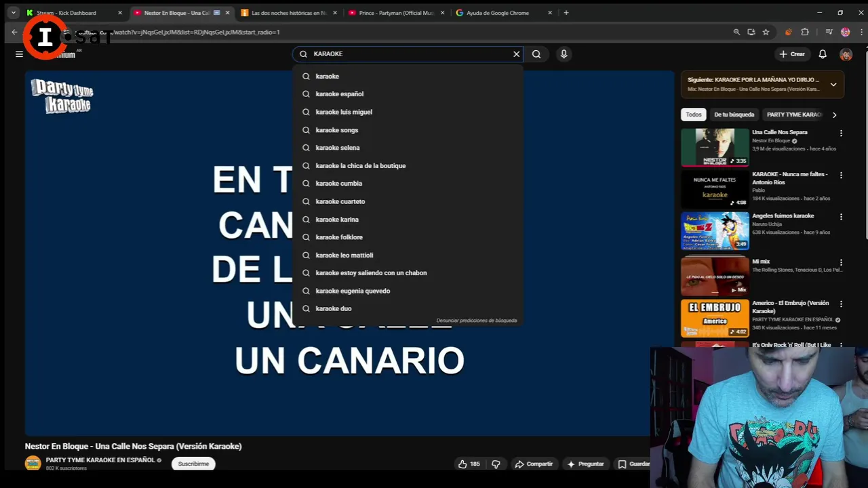Select suggestion "karaoke luis miguel"

(x=408, y=112)
